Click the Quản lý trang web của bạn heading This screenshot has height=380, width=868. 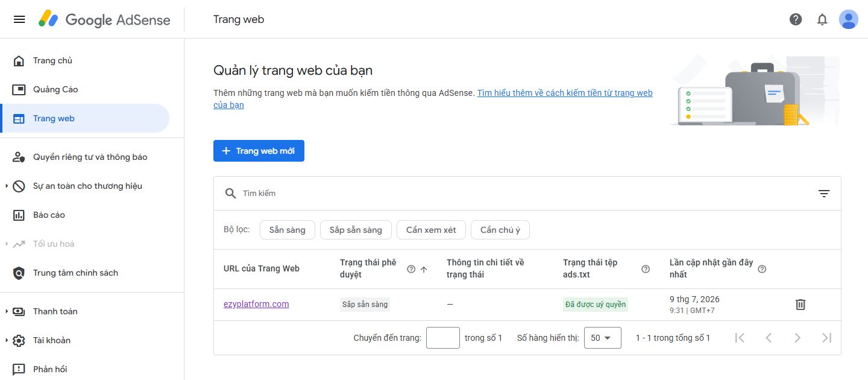293,70
